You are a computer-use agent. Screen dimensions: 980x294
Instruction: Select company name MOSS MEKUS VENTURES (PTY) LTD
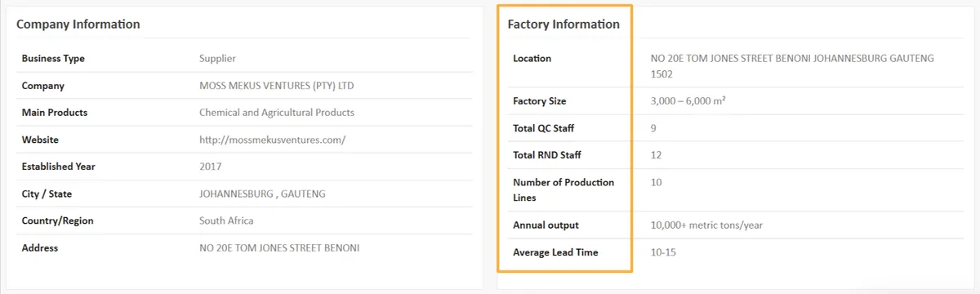coord(277,86)
